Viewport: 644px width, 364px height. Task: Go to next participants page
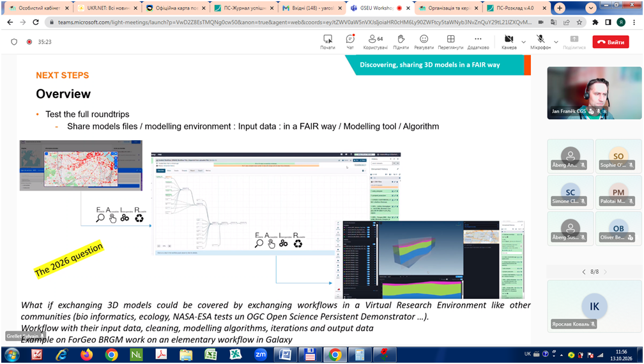pos(606,272)
